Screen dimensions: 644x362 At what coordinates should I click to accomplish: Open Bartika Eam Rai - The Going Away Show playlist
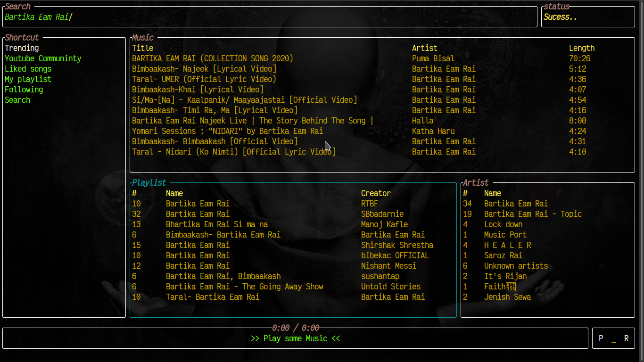click(244, 287)
